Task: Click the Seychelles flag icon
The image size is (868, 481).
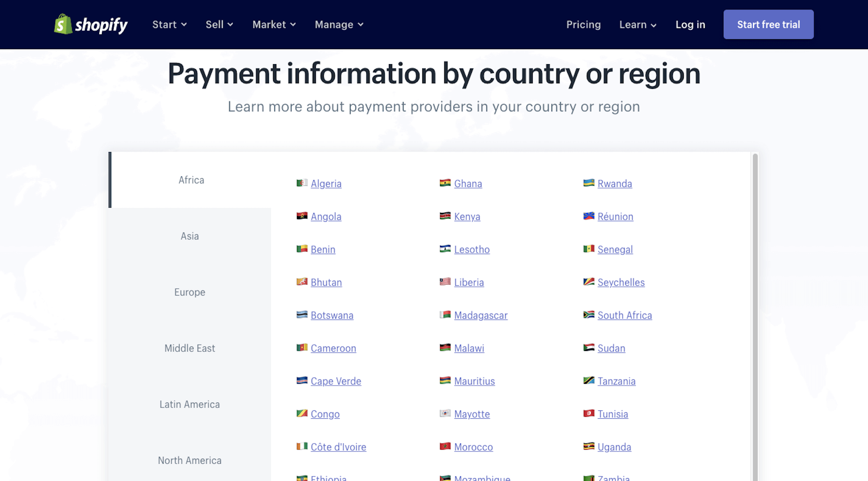Action: pyautogui.click(x=589, y=282)
